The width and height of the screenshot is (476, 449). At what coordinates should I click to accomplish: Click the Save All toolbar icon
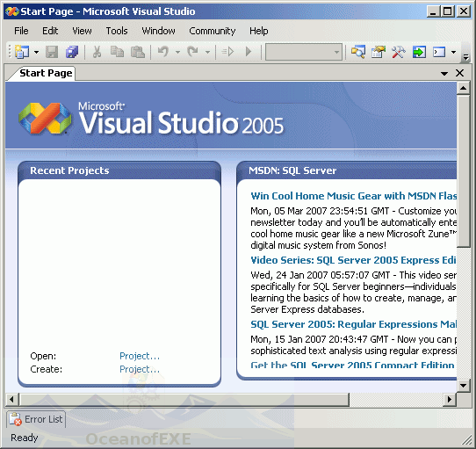72,52
